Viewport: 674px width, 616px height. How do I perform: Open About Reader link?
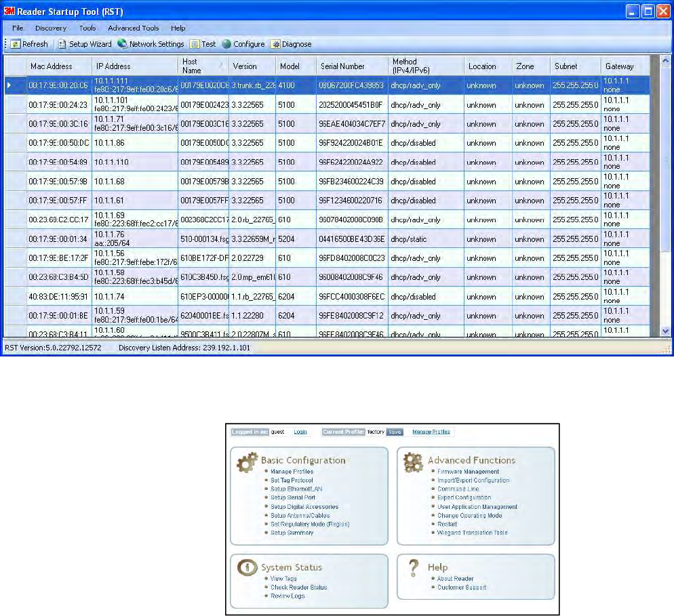pos(455,579)
